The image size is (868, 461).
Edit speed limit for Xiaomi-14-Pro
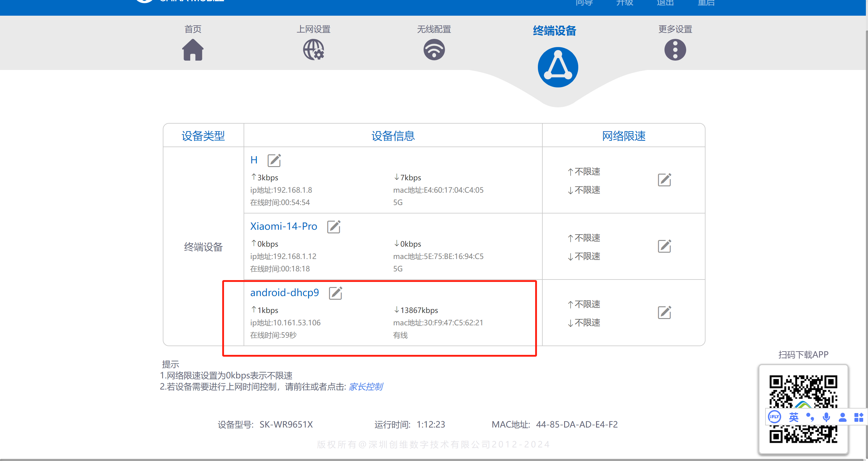pos(664,246)
